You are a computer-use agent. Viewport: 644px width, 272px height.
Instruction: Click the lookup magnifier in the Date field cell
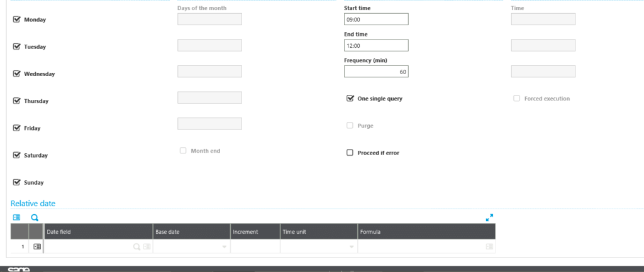pos(136,247)
